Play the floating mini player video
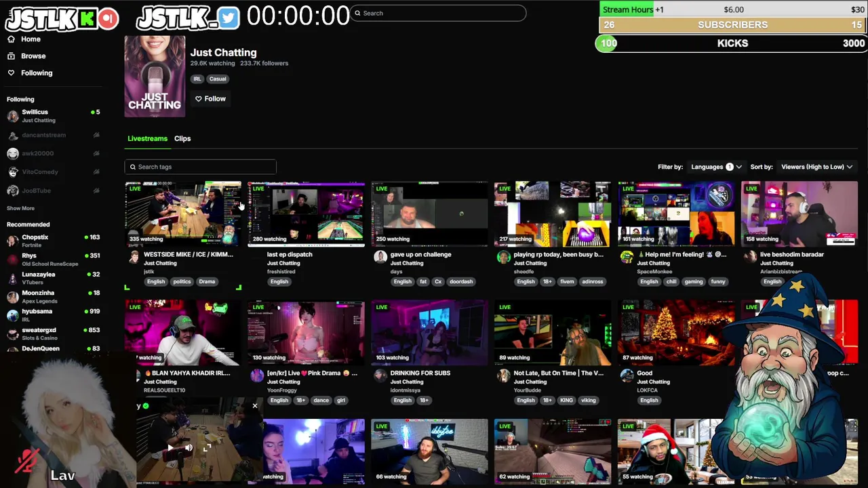 (x=170, y=447)
